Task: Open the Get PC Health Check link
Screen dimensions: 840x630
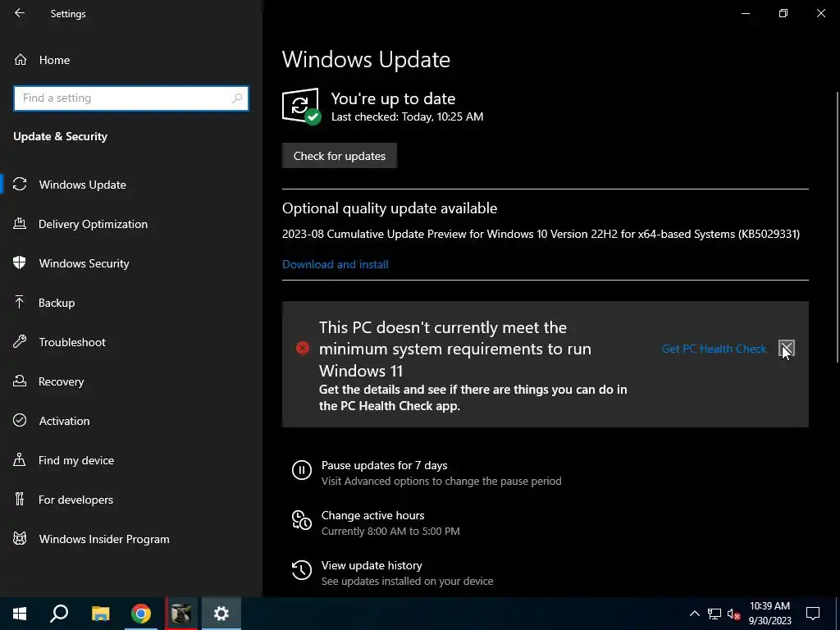Action: [x=714, y=349]
